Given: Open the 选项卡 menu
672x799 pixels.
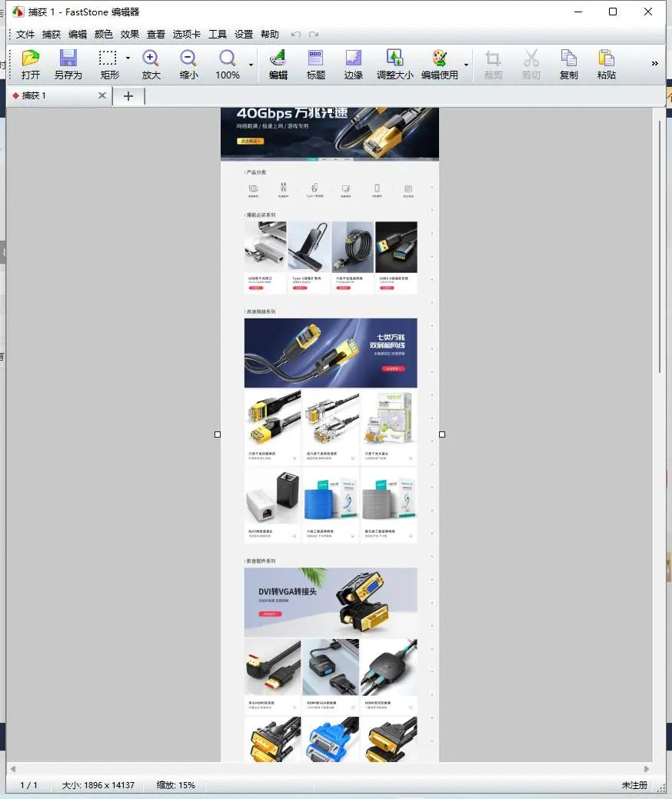Looking at the screenshot, I should pos(187,34).
